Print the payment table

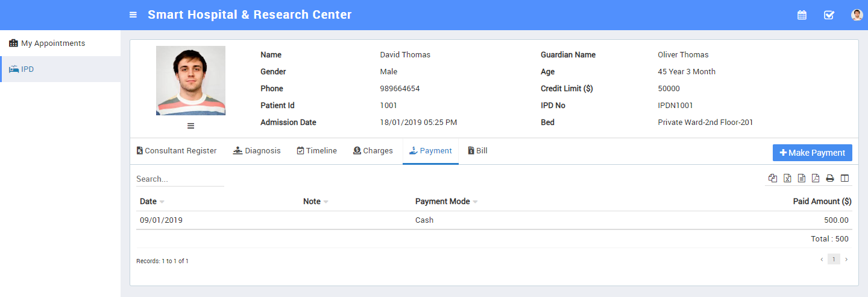pyautogui.click(x=830, y=178)
